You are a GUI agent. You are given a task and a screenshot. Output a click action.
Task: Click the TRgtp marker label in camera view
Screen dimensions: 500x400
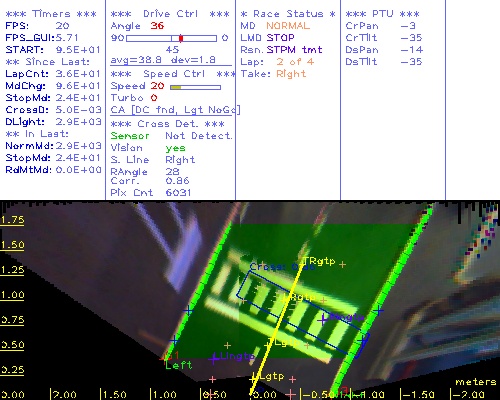tap(319, 261)
